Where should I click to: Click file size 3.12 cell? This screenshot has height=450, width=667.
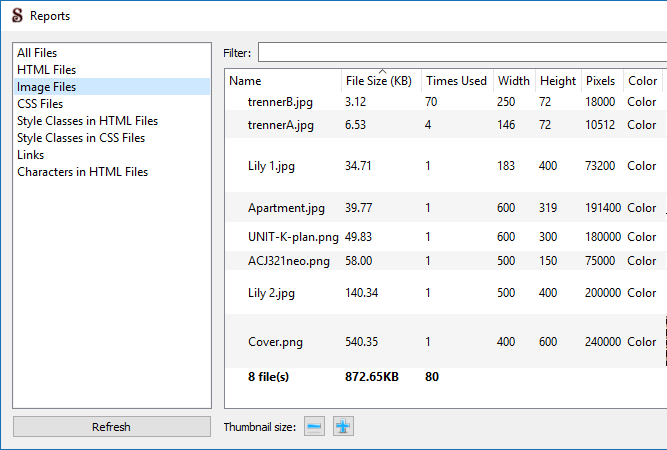[355, 102]
